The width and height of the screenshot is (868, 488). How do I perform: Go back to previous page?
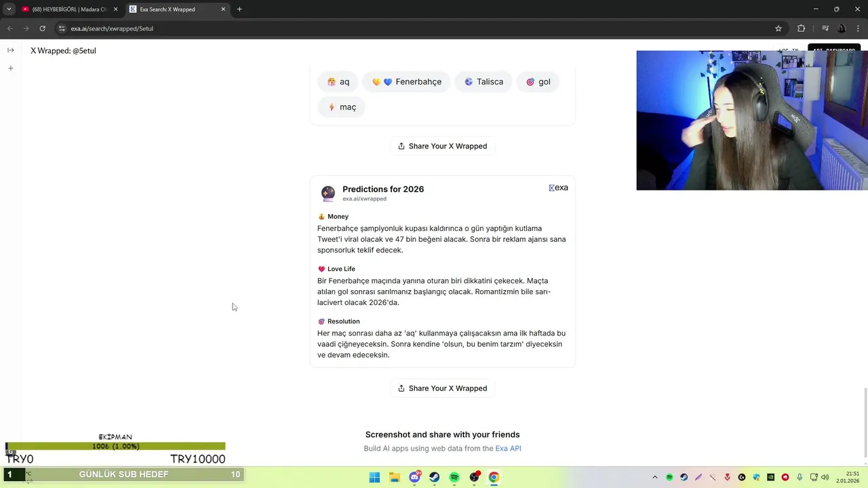(x=9, y=28)
